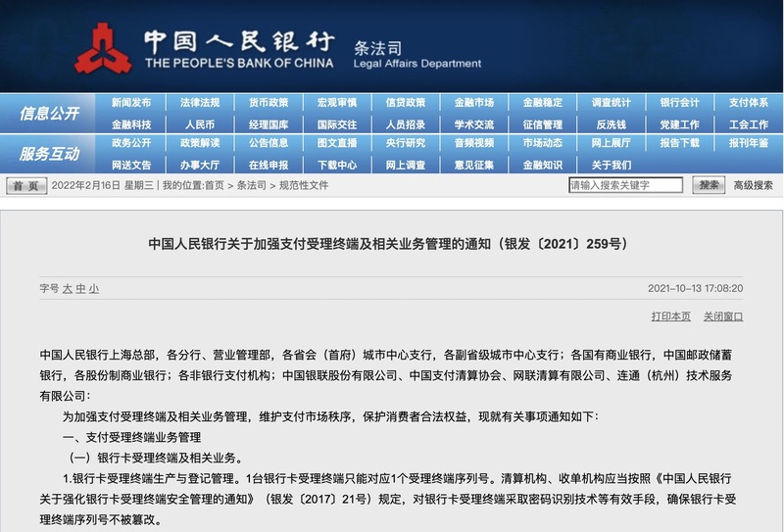
Task: Open the 新闻发布 menu item
Action: click(x=131, y=103)
